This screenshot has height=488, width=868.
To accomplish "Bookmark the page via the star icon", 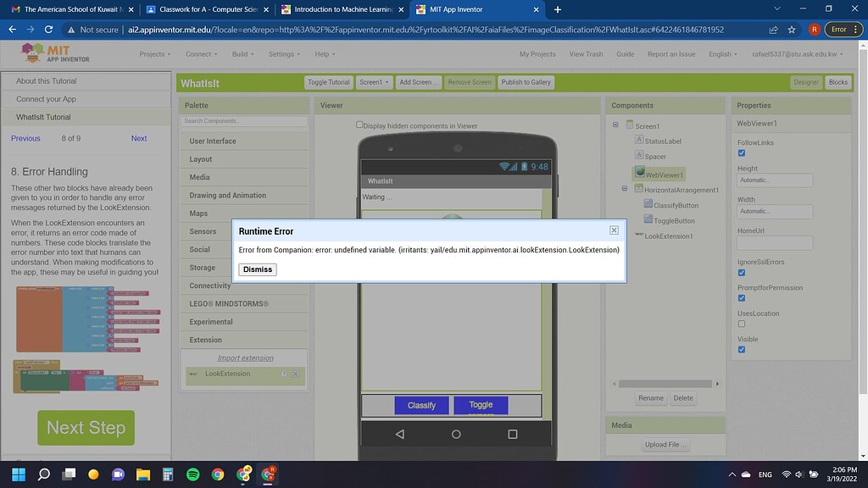I will pos(791,28).
